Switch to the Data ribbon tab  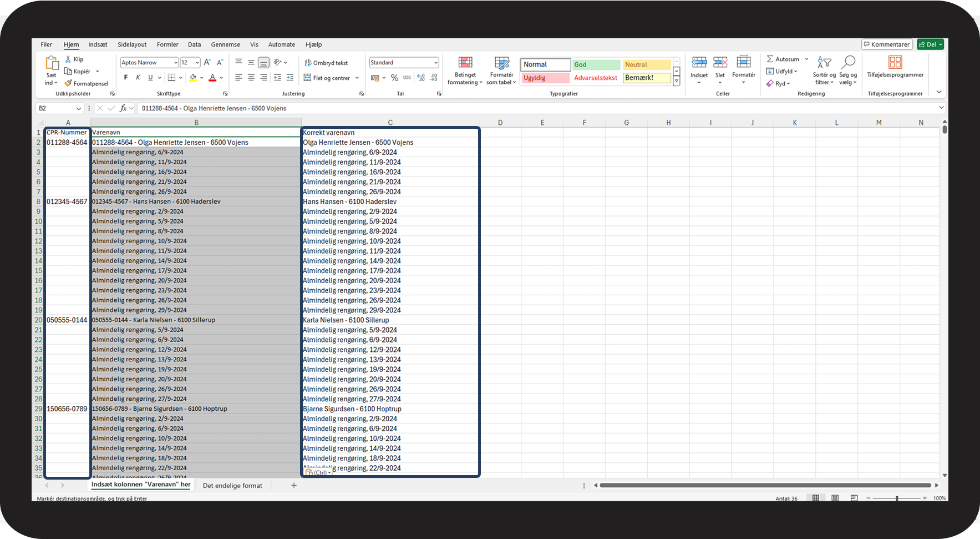tap(194, 44)
